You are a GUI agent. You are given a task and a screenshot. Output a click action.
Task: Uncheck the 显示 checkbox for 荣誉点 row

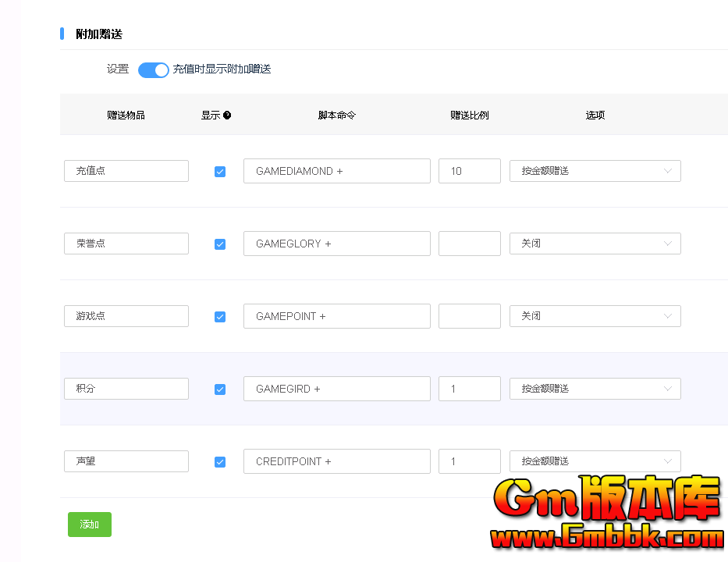[x=220, y=244]
